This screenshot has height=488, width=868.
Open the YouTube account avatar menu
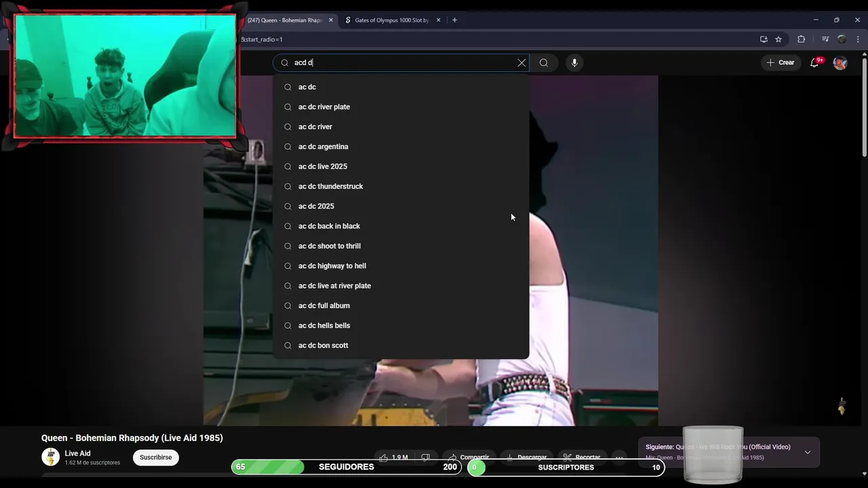840,62
